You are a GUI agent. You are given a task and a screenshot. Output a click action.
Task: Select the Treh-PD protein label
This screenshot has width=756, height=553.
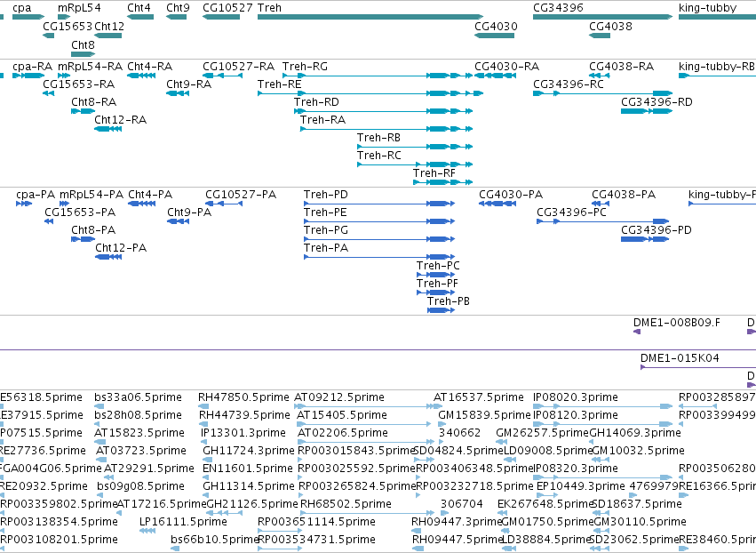pyautogui.click(x=326, y=195)
